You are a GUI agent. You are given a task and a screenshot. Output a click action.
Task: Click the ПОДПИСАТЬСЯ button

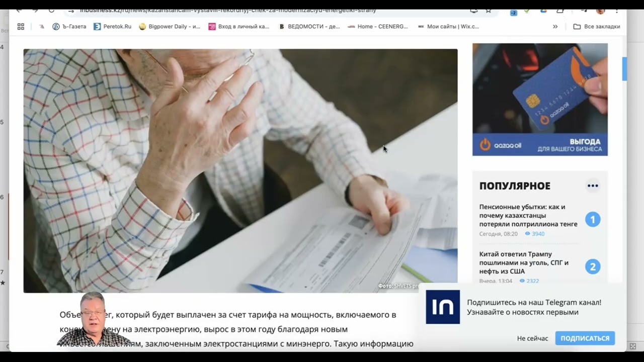click(x=585, y=338)
